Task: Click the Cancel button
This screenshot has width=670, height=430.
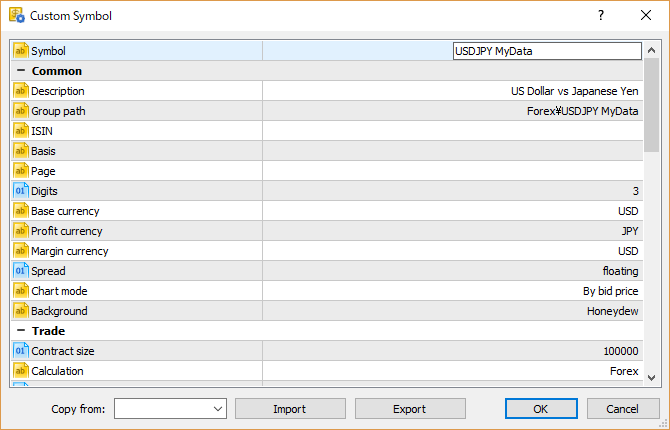Action: click(x=623, y=409)
